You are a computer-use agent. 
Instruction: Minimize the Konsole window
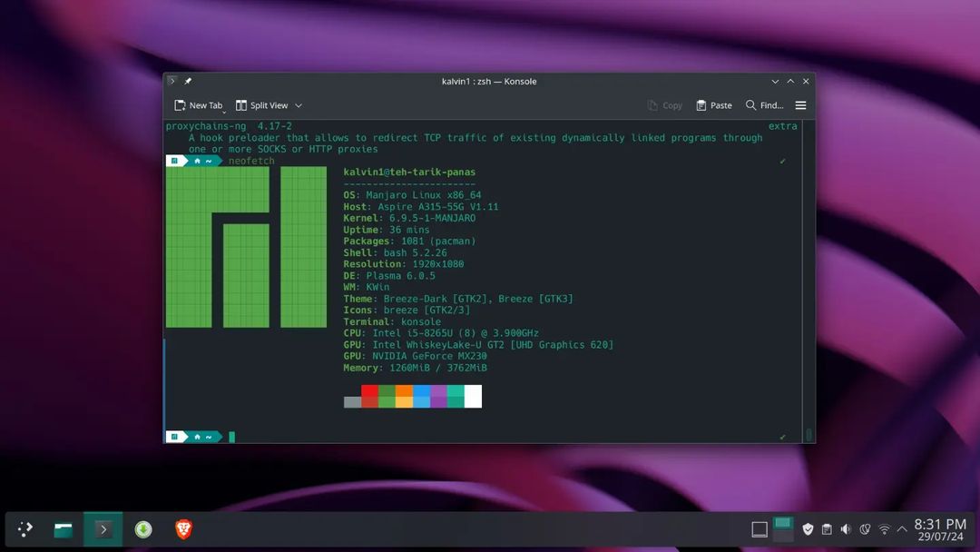pyautogui.click(x=775, y=82)
